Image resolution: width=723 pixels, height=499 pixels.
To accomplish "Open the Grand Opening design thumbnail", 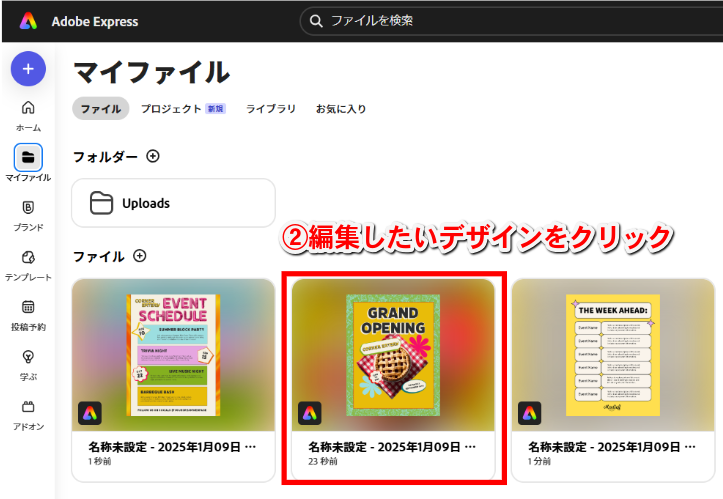I will pos(393,355).
